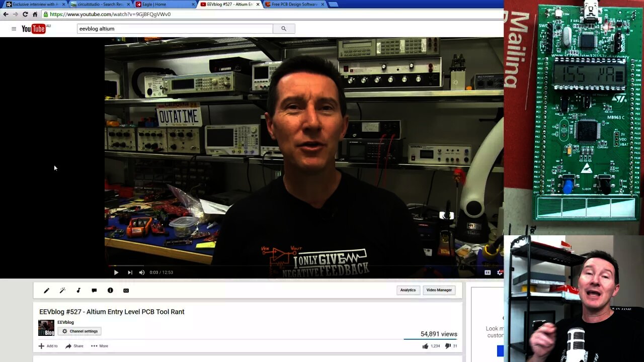This screenshot has width=644, height=362.
Task: Go to the YouTube home logo
Action: click(x=34, y=29)
